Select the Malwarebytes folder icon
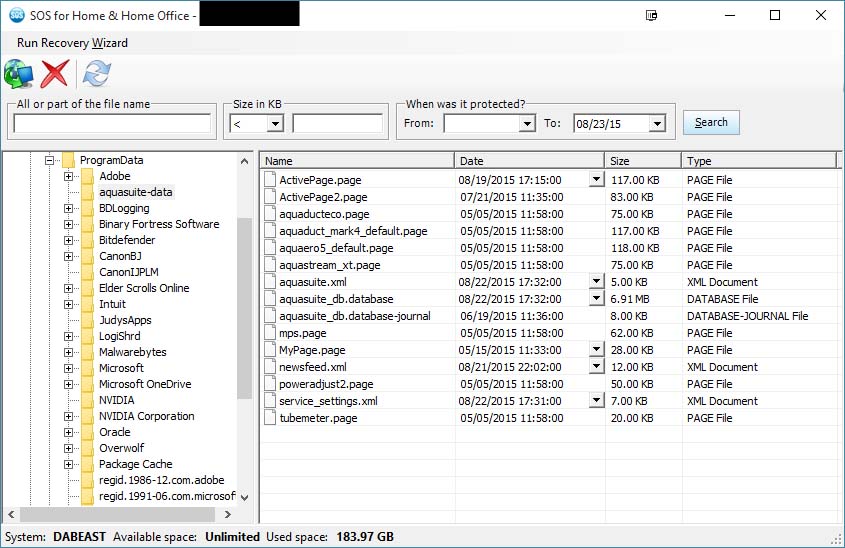The width and height of the screenshot is (845, 548). pos(86,352)
